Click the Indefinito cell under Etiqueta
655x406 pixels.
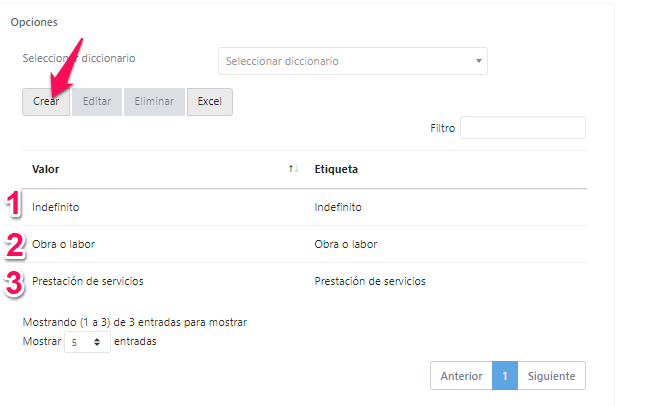(x=338, y=207)
